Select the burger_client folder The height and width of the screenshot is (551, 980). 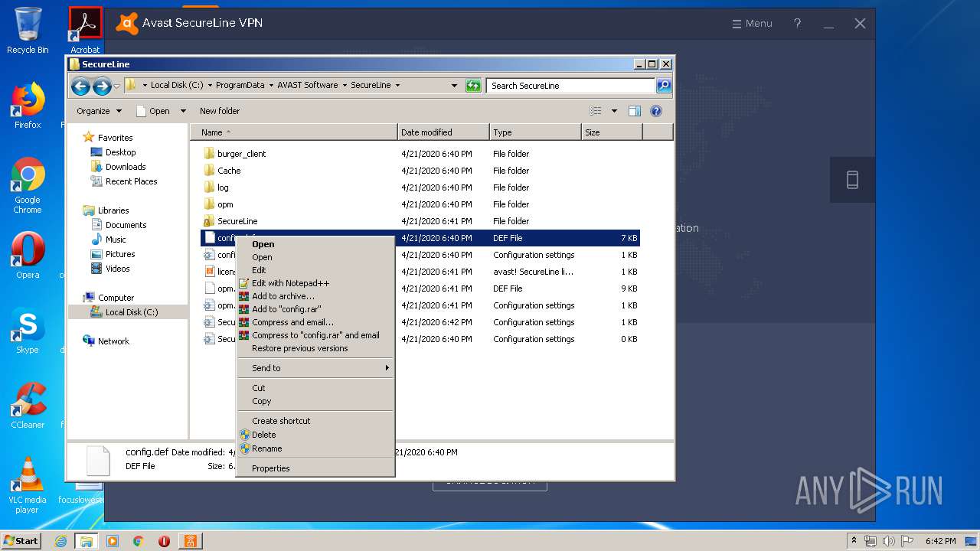pyautogui.click(x=241, y=154)
